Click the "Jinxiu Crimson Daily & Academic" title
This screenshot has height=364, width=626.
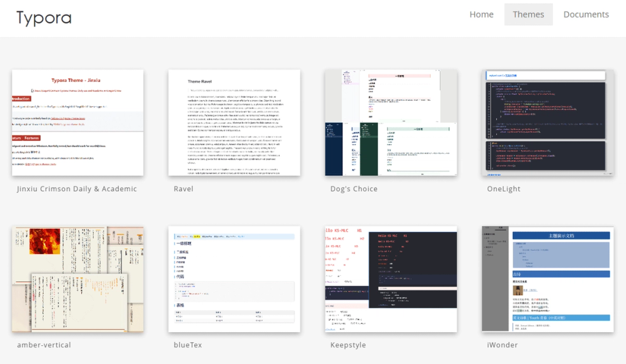pyautogui.click(x=76, y=189)
